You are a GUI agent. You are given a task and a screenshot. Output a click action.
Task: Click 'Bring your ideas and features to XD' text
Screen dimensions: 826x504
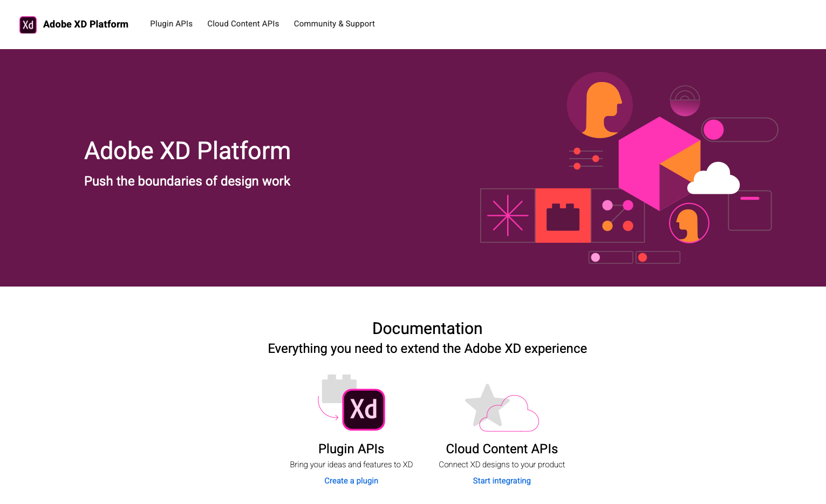(x=351, y=465)
